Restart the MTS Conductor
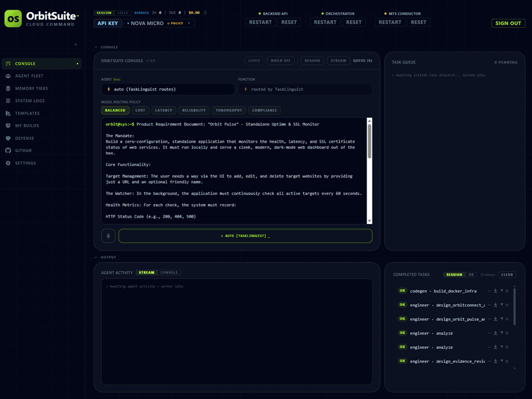The height and width of the screenshot is (399, 532). click(x=390, y=22)
